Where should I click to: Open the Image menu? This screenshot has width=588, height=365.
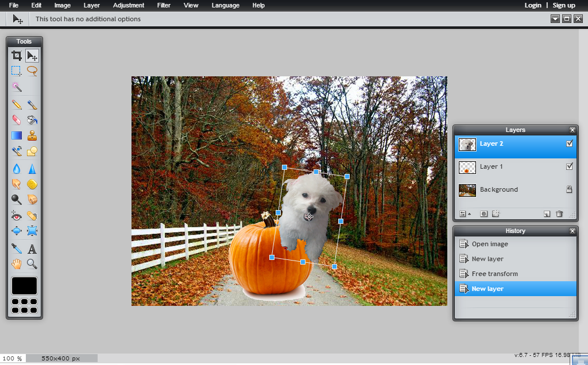(x=62, y=5)
